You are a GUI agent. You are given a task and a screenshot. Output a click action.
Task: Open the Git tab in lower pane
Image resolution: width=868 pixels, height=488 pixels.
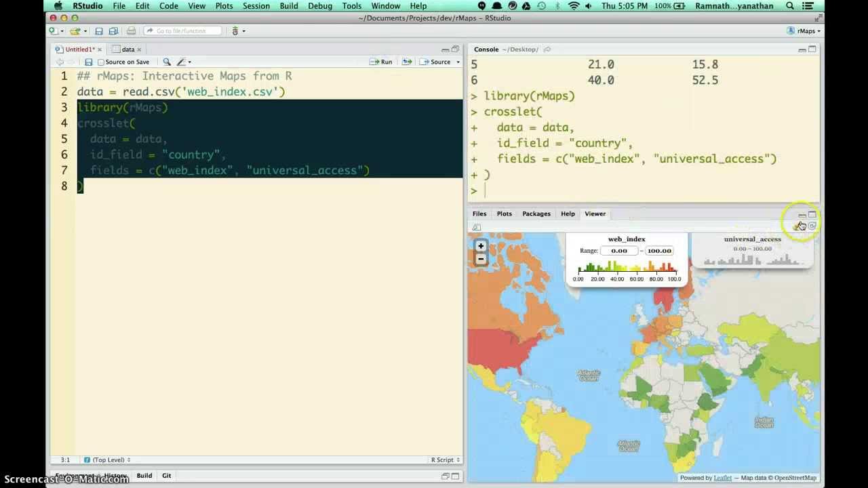(166, 476)
